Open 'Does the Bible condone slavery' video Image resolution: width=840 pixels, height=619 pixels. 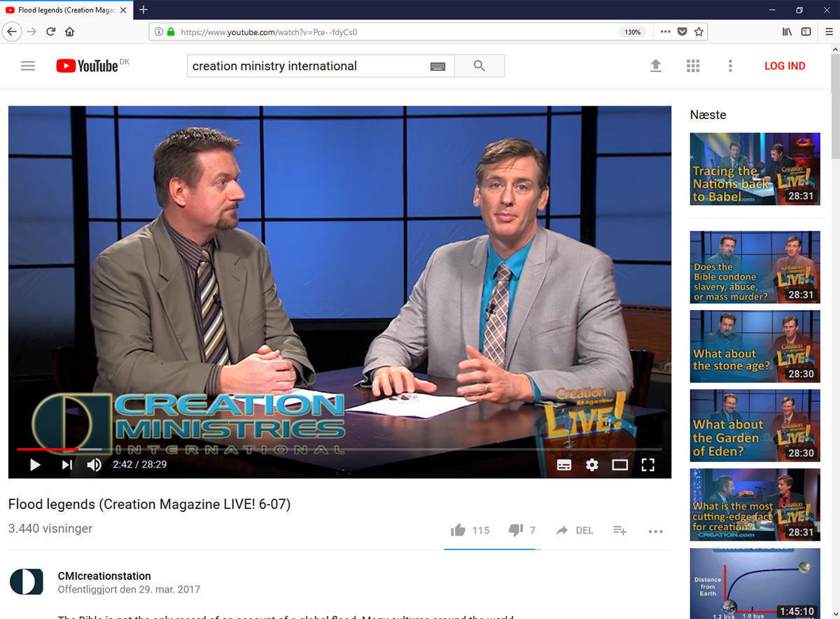click(755, 267)
